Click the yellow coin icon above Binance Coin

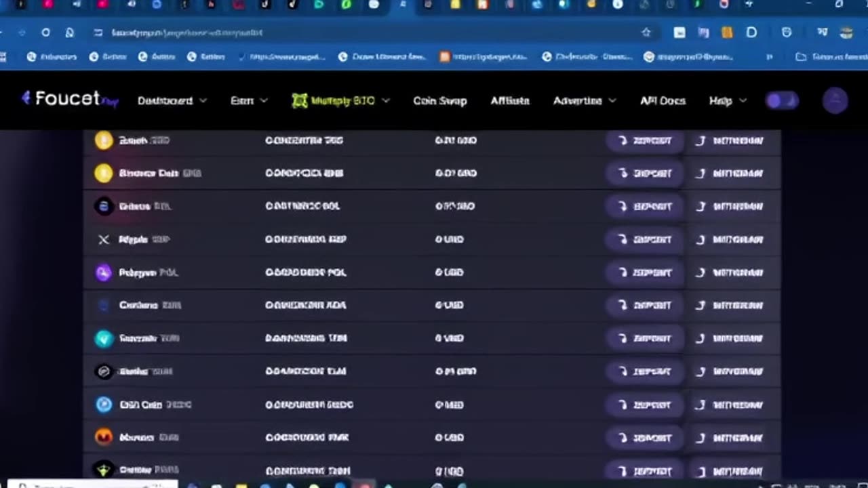[x=103, y=140]
